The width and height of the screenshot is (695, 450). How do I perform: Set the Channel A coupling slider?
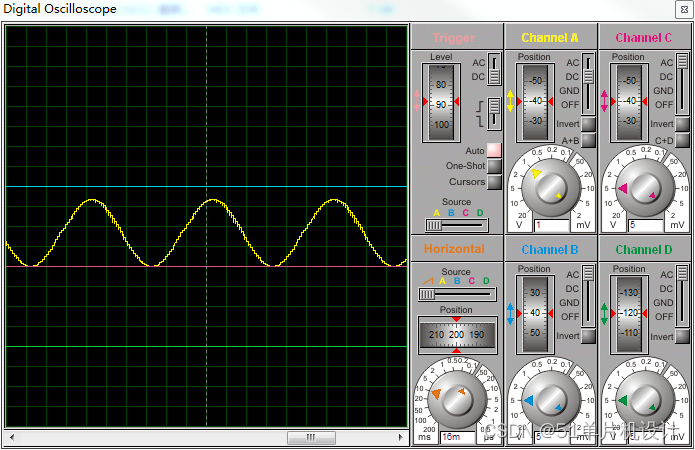click(x=588, y=83)
